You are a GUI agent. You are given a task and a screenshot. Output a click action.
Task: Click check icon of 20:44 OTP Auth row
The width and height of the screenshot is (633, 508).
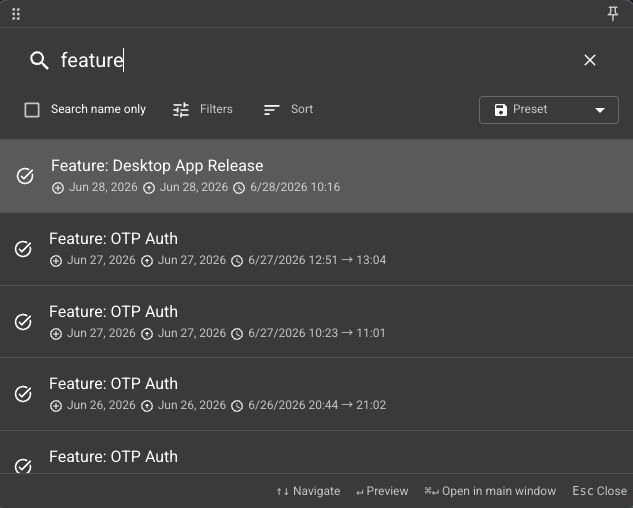pos(23,394)
